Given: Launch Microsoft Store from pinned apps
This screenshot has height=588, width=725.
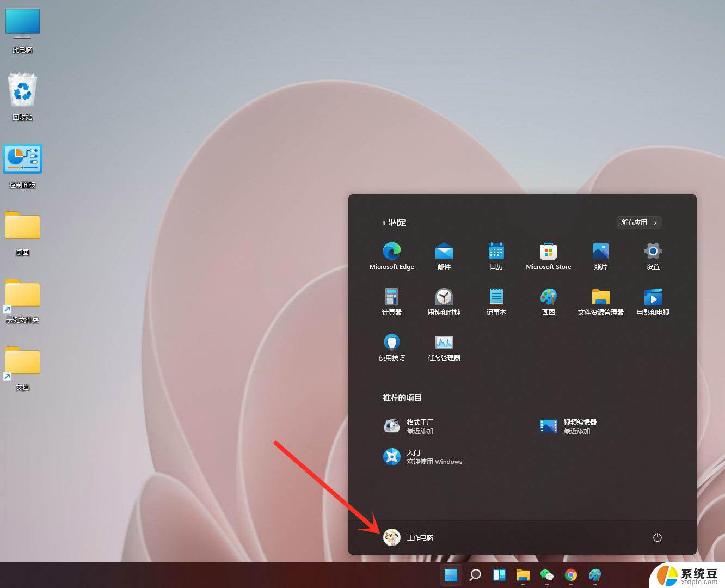Looking at the screenshot, I should coord(549,256).
